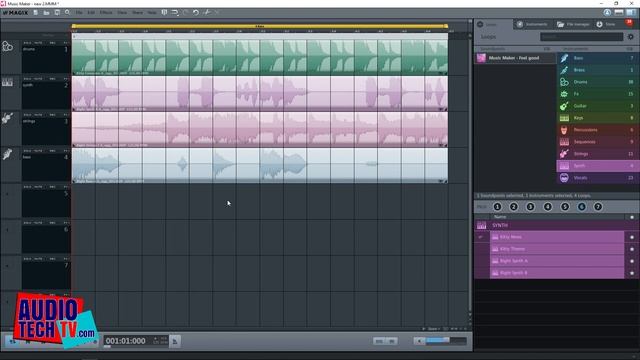640x360 pixels.
Task: Mute the strings track
Action: pyautogui.click(x=38, y=115)
